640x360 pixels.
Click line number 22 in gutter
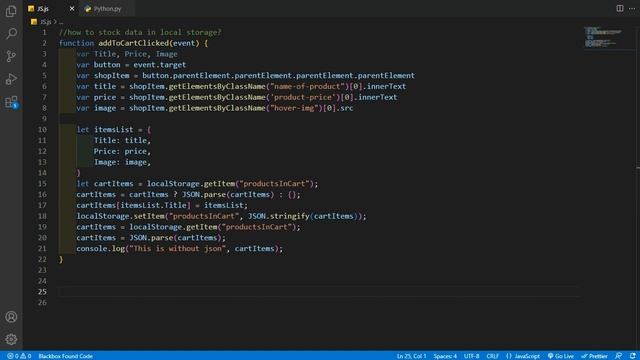(42, 259)
